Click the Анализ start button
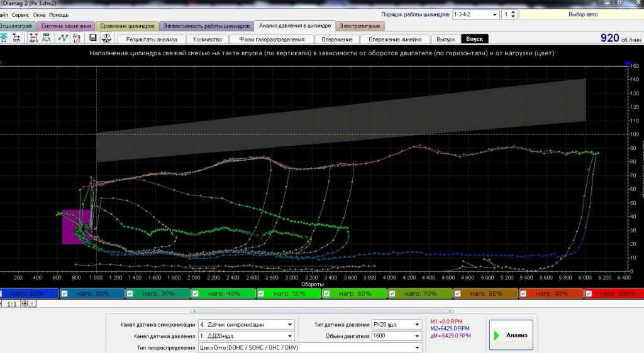The image size is (644, 353). coord(511,335)
